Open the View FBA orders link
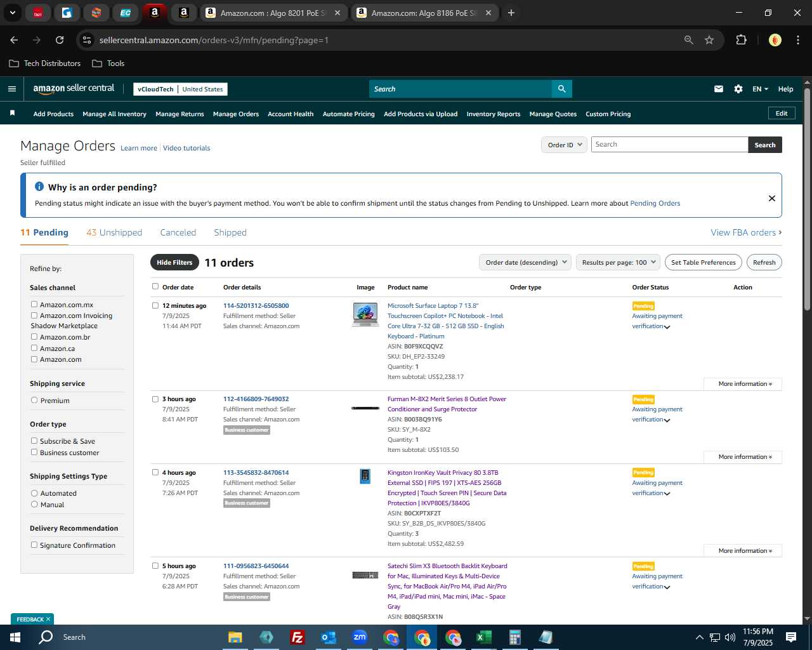812x650 pixels. pos(746,232)
